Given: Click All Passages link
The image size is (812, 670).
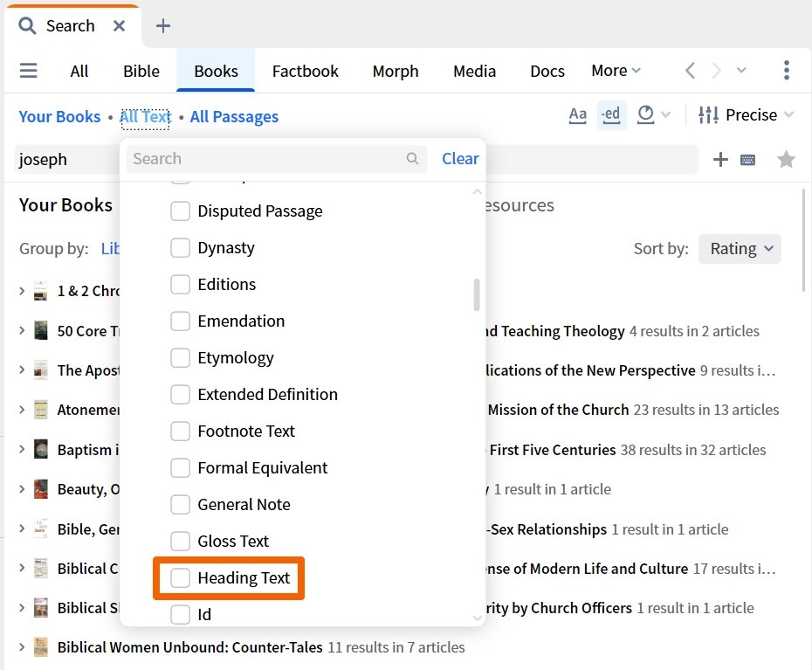Looking at the screenshot, I should tap(234, 117).
